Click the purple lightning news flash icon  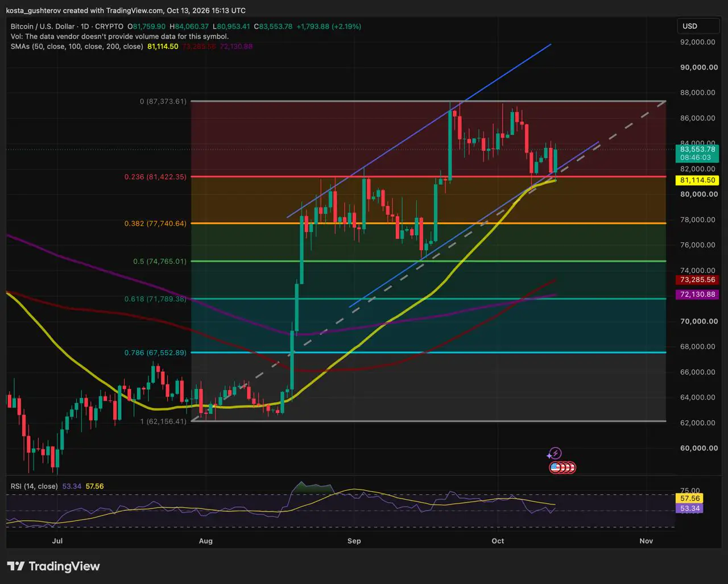(555, 454)
